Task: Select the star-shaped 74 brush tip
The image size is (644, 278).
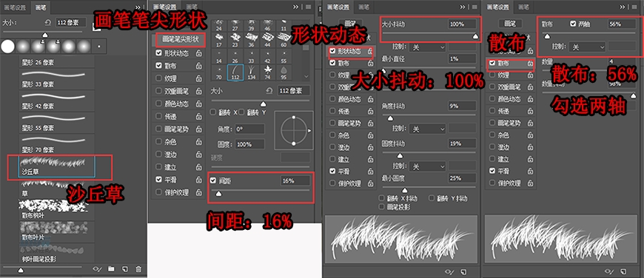Action: coord(268,71)
